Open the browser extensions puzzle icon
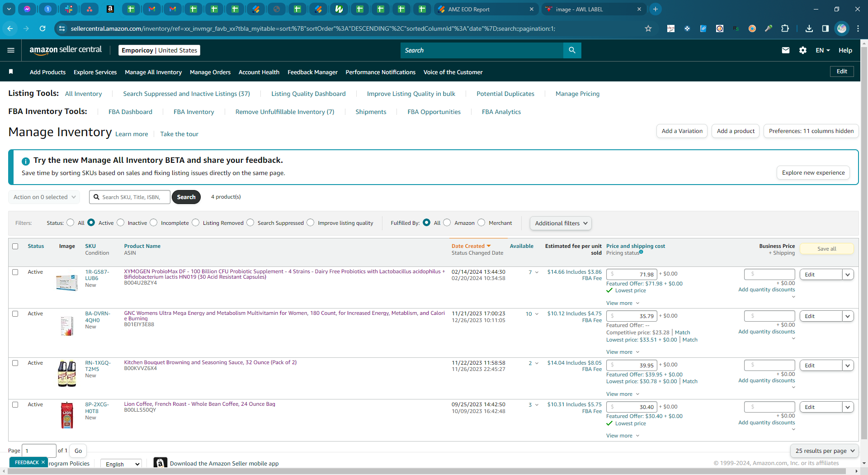 [x=785, y=28]
